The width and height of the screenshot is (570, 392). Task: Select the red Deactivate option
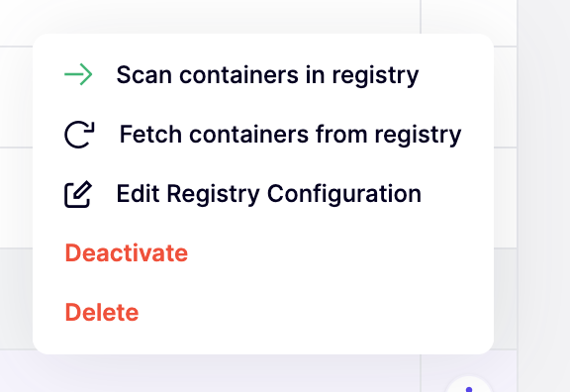coord(126,252)
